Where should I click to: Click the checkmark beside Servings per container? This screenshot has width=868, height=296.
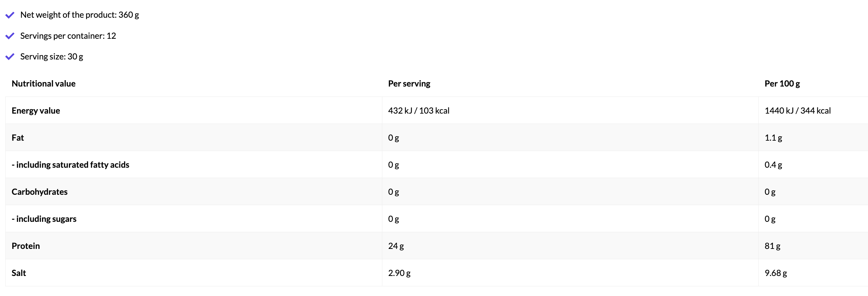tap(10, 36)
